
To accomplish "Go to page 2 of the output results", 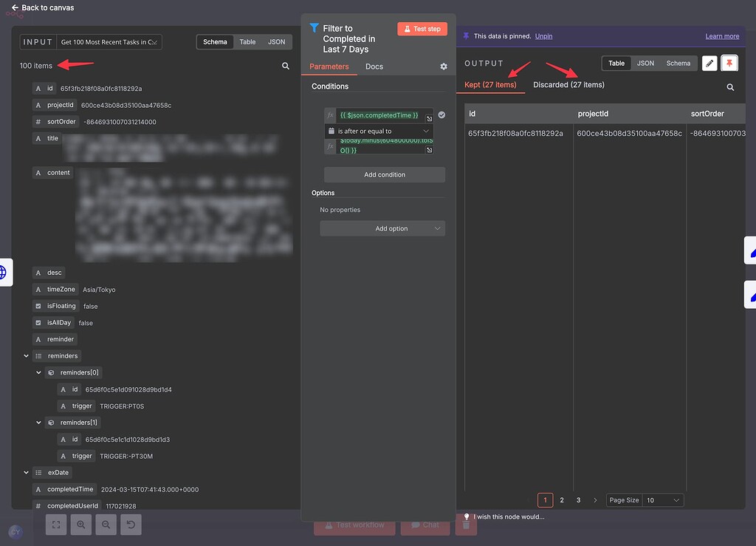I will (561, 499).
